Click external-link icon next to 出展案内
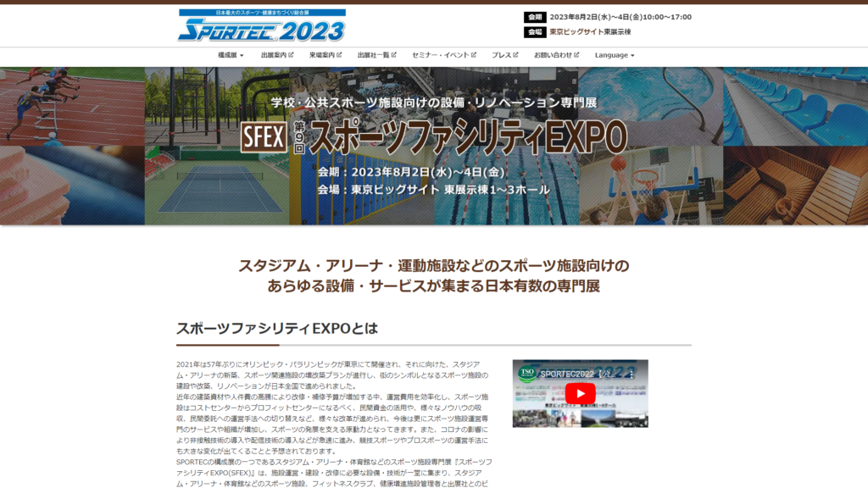Screen dimensions: 868x488 291,55
